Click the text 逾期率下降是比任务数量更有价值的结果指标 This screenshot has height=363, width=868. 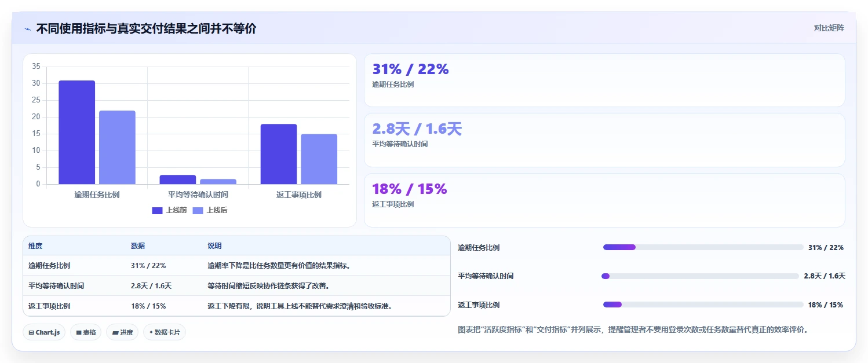[x=279, y=266]
